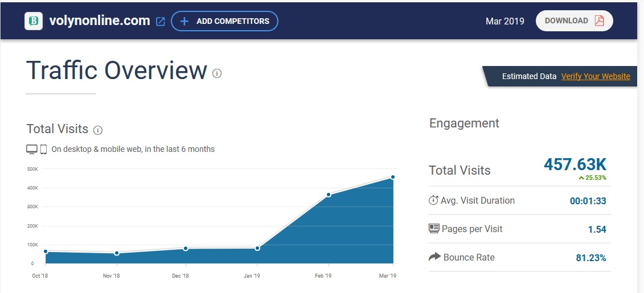Click the Mar '19 data point on the chart
Image resolution: width=644 pixels, height=293 pixels.
click(393, 177)
